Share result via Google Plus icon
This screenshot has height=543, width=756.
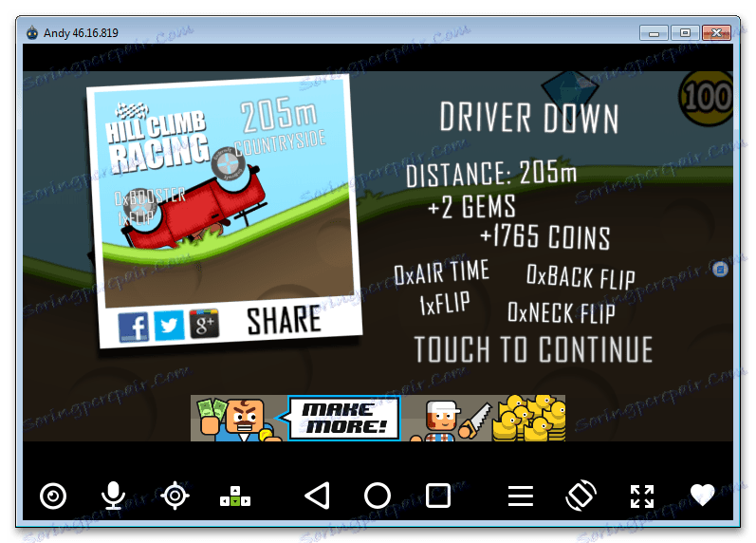click(205, 323)
